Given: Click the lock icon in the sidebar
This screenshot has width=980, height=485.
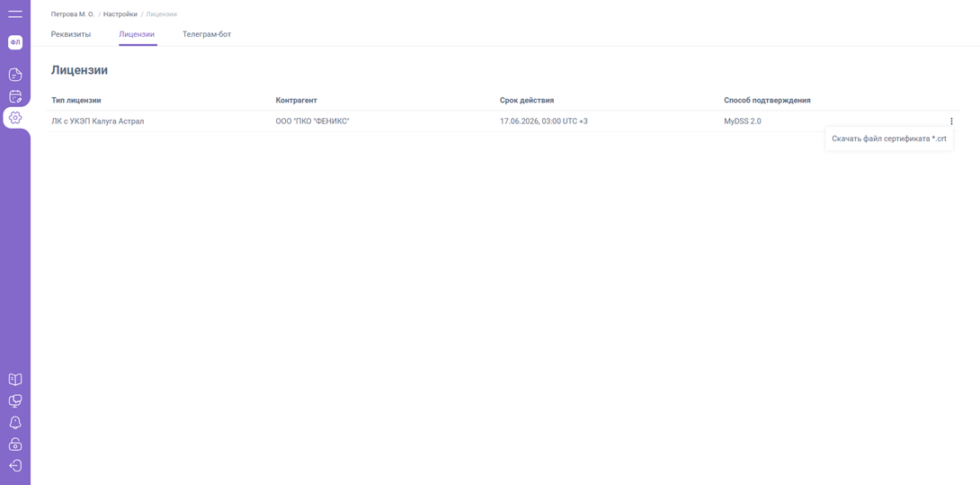Looking at the screenshot, I should coord(15,445).
